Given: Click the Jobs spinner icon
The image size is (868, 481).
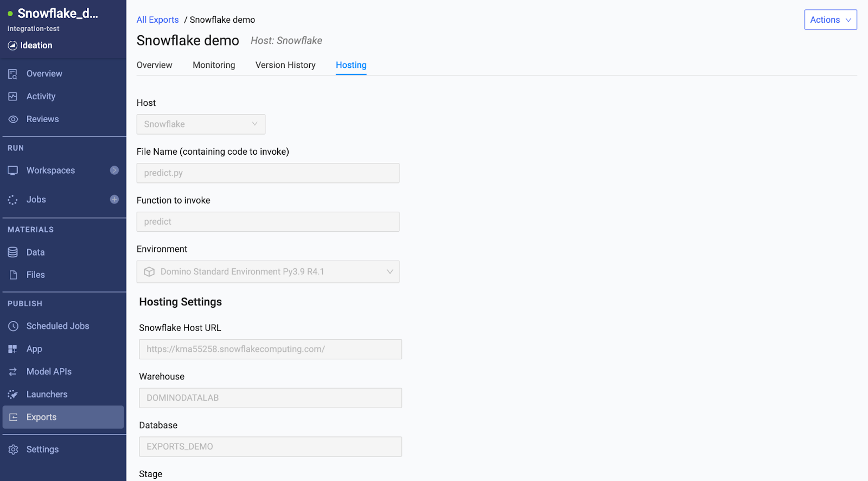Looking at the screenshot, I should point(13,200).
